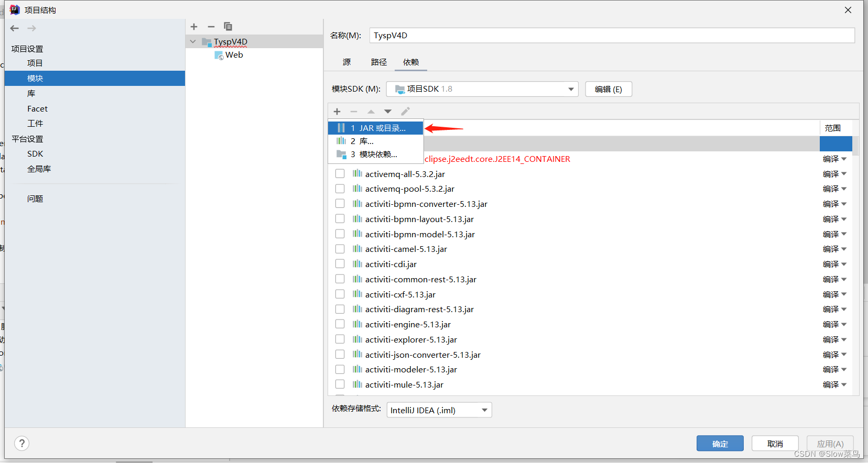Copy the selected module icon
868x463 pixels.
tap(228, 27)
